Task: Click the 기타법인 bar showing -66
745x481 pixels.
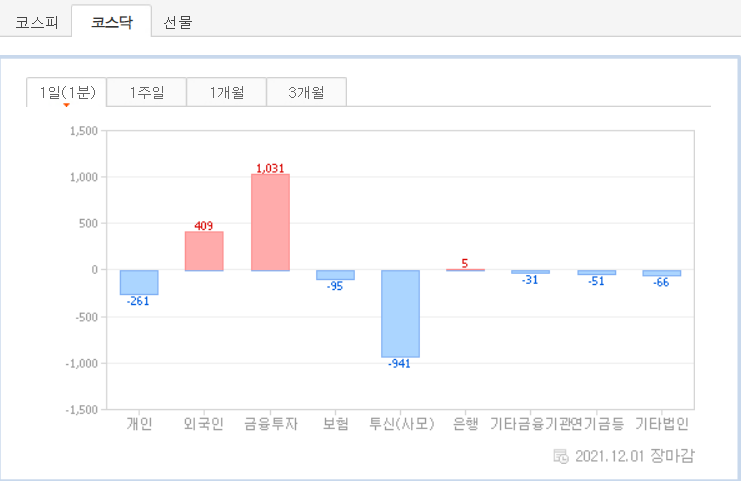Action: coord(662,273)
